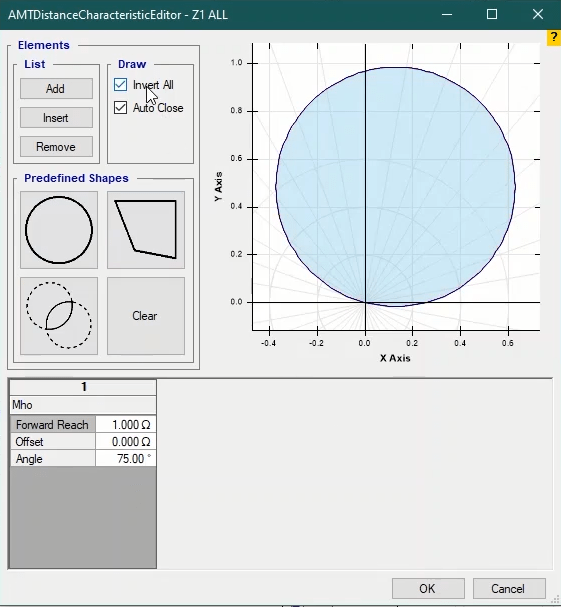Image resolution: width=561 pixels, height=607 pixels.
Task: Click inside the blue Mho circle plot
Action: pos(395,187)
